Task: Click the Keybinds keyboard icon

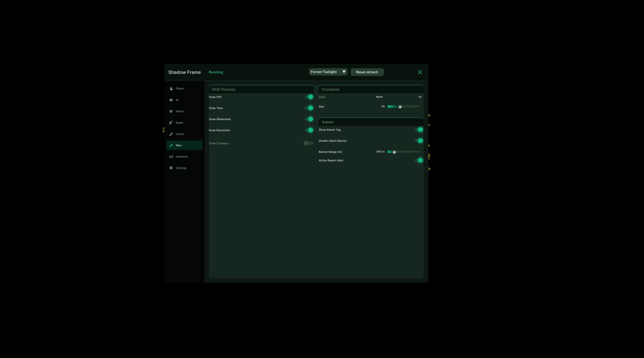Action: pos(171,157)
